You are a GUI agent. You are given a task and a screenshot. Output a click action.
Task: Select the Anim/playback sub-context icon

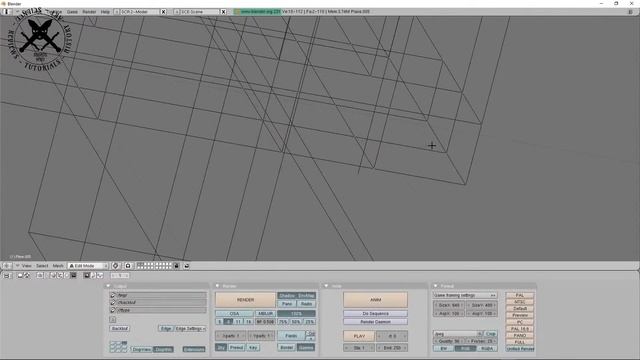(x=93, y=276)
